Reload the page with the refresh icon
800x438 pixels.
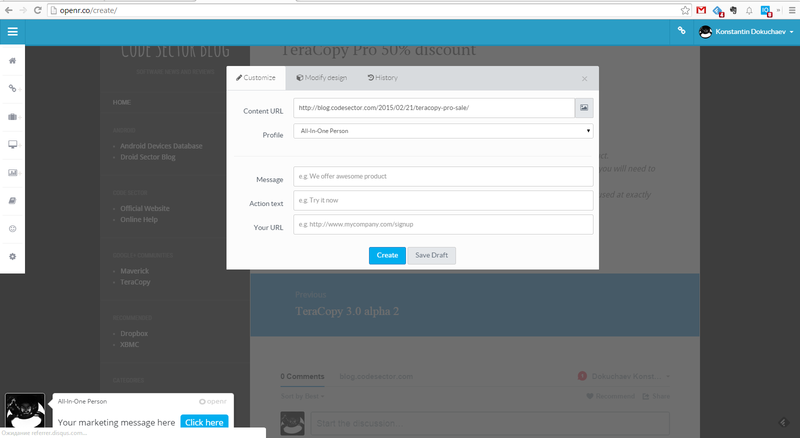(37, 10)
